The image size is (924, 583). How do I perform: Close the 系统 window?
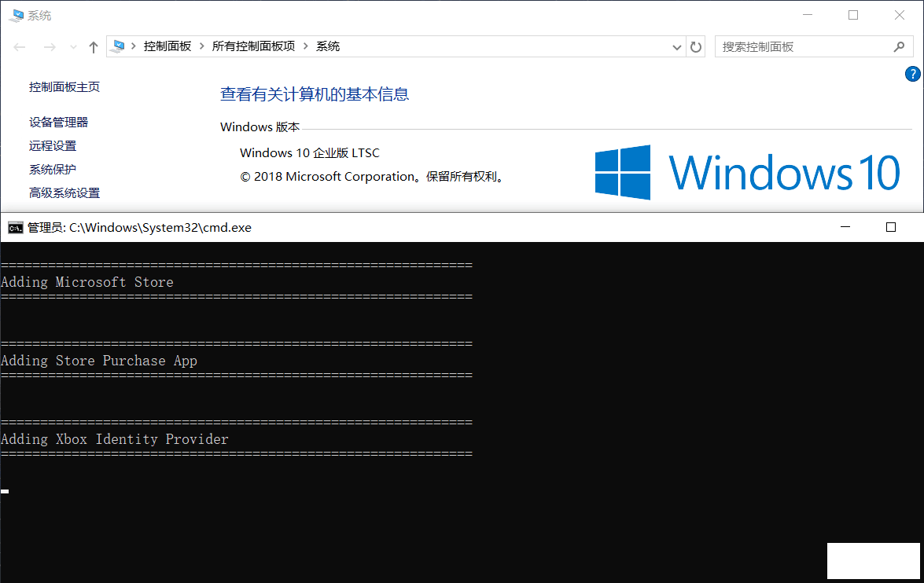pos(900,15)
